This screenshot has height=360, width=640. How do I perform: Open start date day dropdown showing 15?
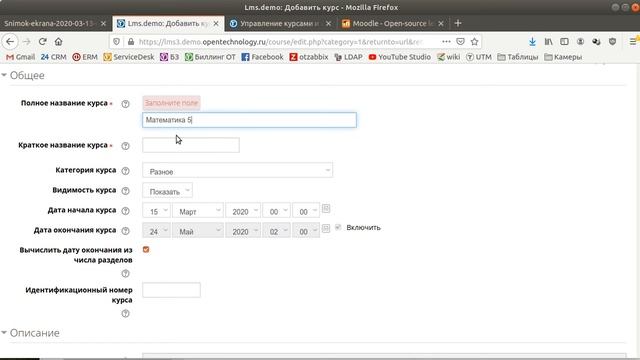156,210
